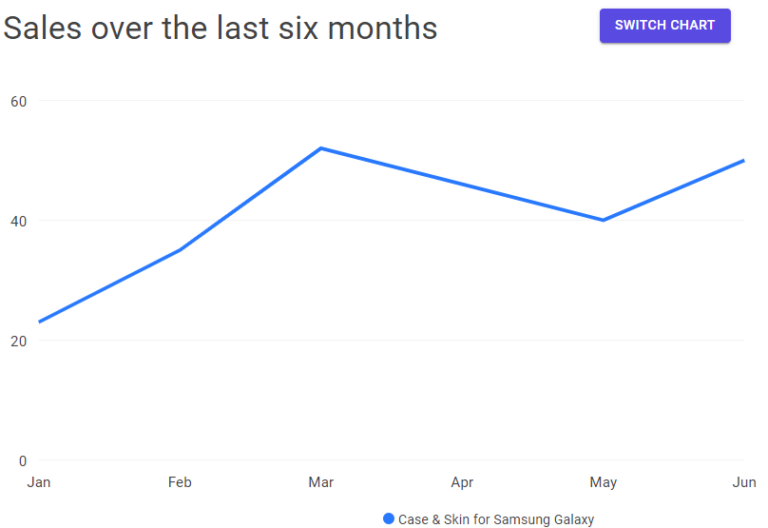Viewport: 768px width, 528px height.
Task: Select the 0 y-axis label
Action: 22,461
